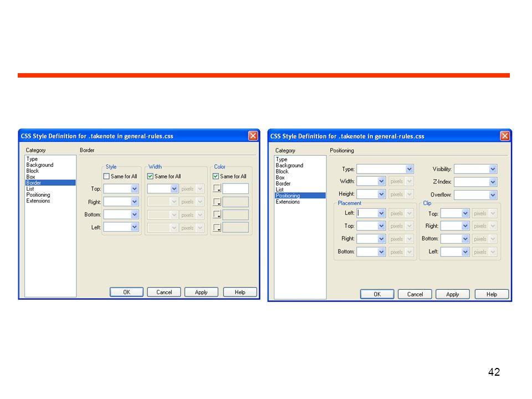Select Type category in Border dialog
This screenshot has width=532, height=399.
[x=32, y=159]
